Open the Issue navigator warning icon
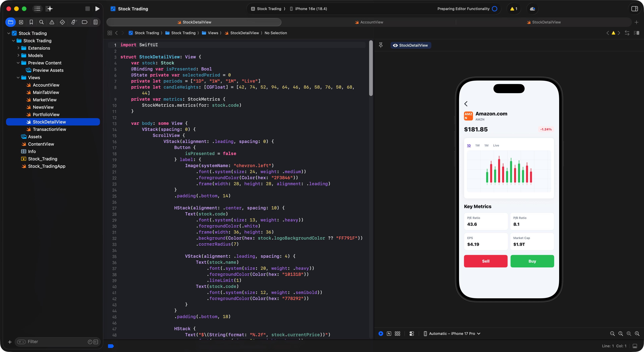The height and width of the screenshot is (352, 644). coord(52,22)
